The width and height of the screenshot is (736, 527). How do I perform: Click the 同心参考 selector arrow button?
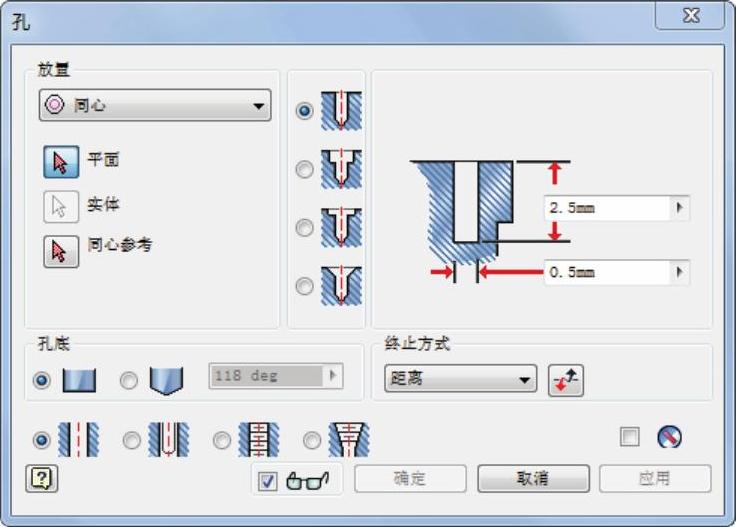[61, 252]
